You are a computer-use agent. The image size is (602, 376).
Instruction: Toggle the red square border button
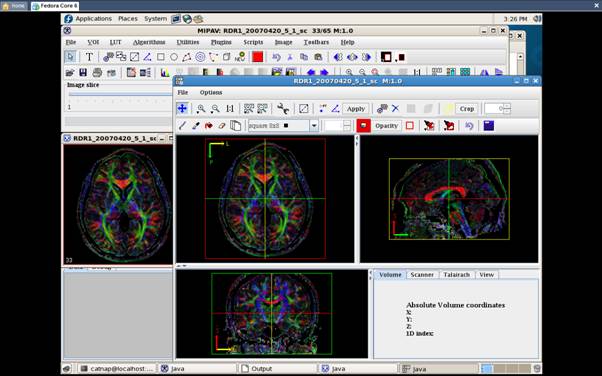410,126
